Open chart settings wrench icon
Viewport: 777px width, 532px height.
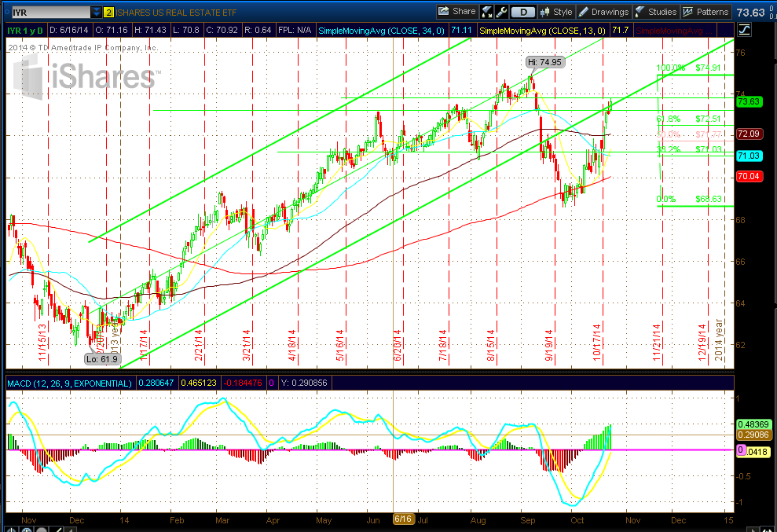(501, 12)
